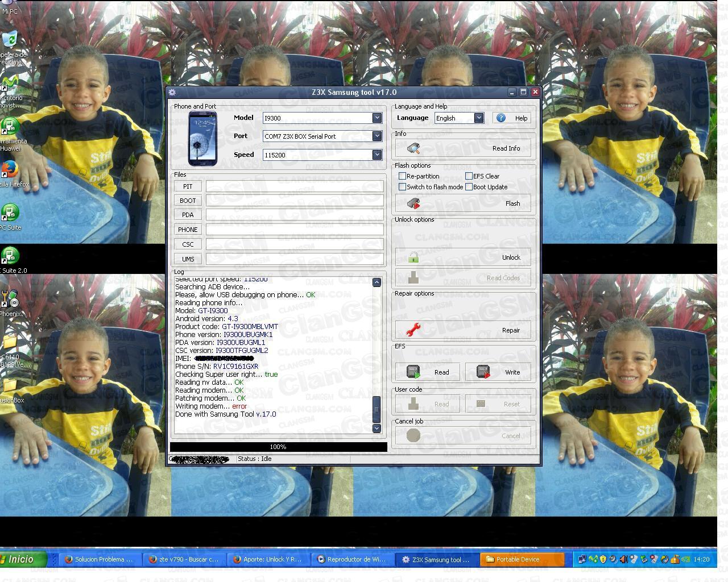Switch to Solucion Problema taskbar item
Viewport: 728px width, 582px height.
100,559
